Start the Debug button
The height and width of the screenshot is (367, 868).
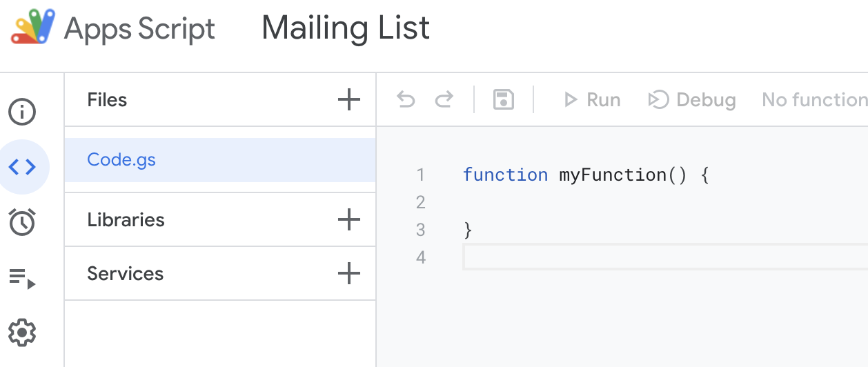coord(691,100)
